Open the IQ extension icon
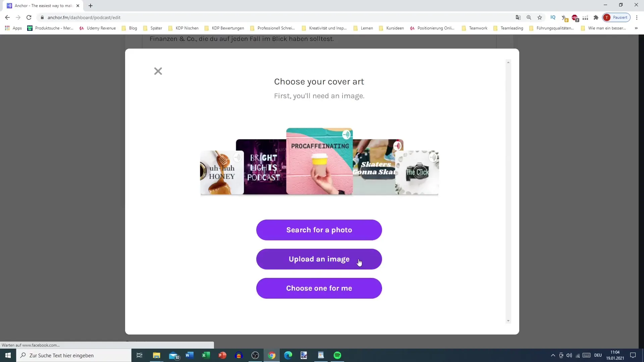Screen dimensions: 644x362 pyautogui.click(x=553, y=17)
